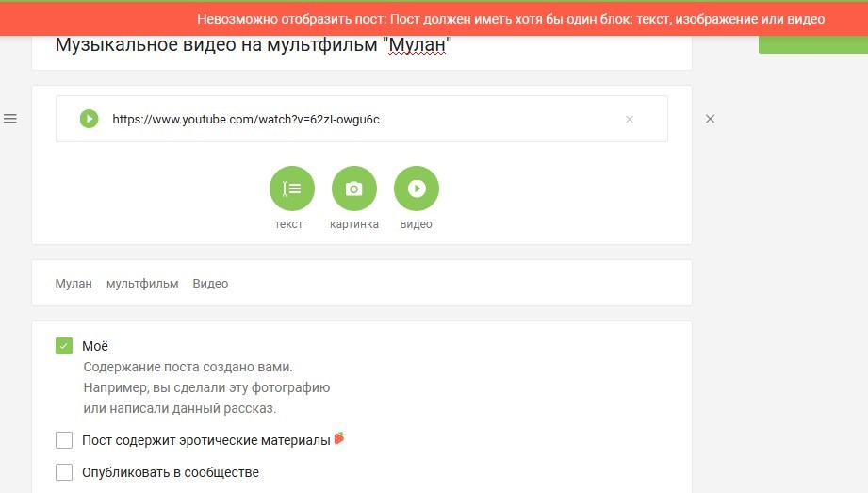Add a picture block with camera icon

point(353,189)
